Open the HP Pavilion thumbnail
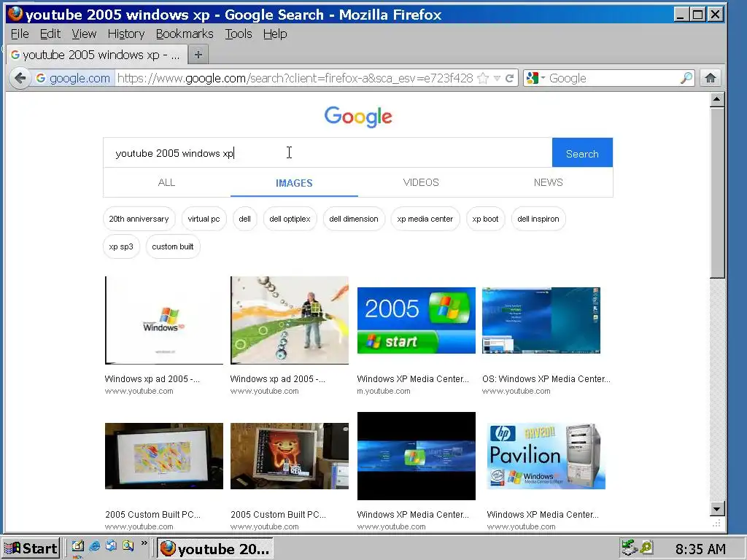Image resolution: width=747 pixels, height=560 pixels. (x=546, y=456)
